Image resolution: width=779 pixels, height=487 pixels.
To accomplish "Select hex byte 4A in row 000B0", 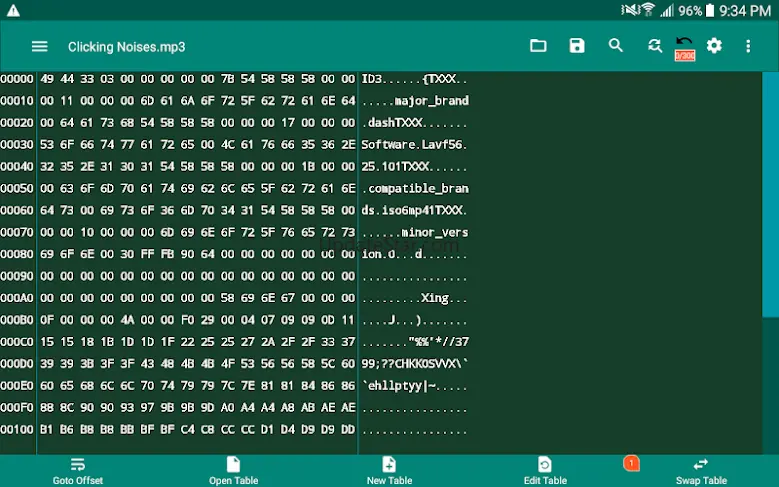I will (x=127, y=320).
